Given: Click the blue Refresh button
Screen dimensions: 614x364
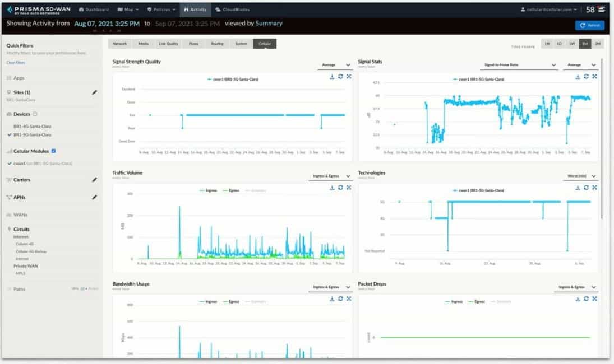Looking at the screenshot, I should pyautogui.click(x=590, y=25).
